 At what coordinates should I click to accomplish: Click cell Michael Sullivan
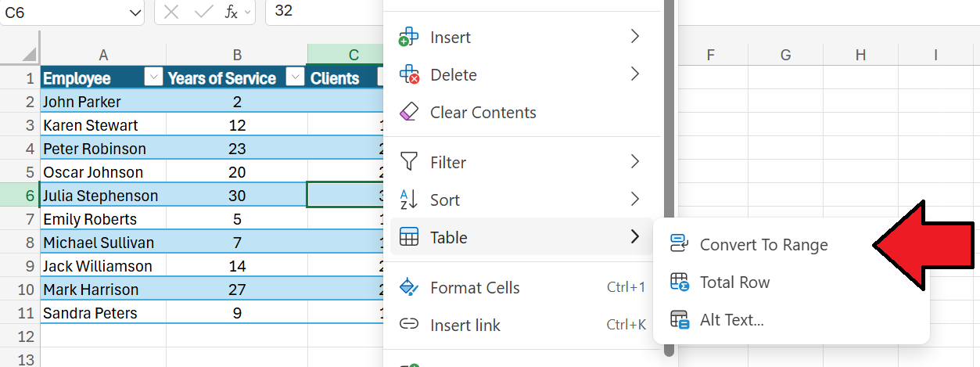point(103,243)
